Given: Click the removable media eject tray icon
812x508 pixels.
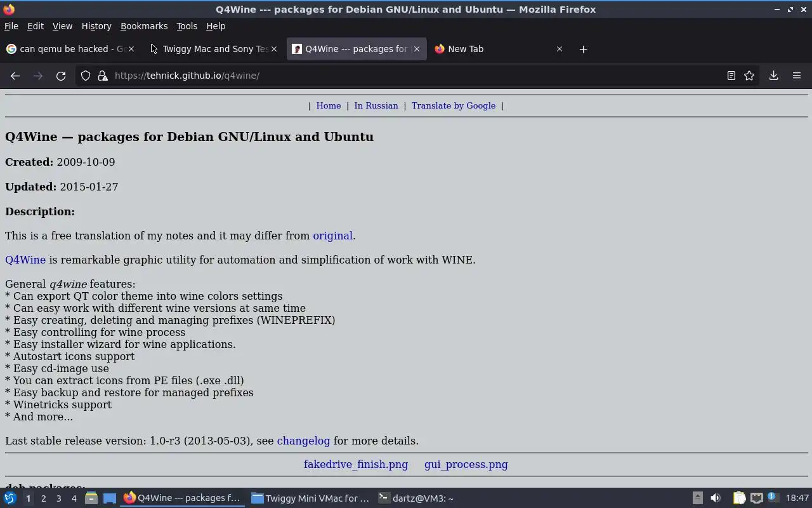Looking at the screenshot, I should (697, 498).
